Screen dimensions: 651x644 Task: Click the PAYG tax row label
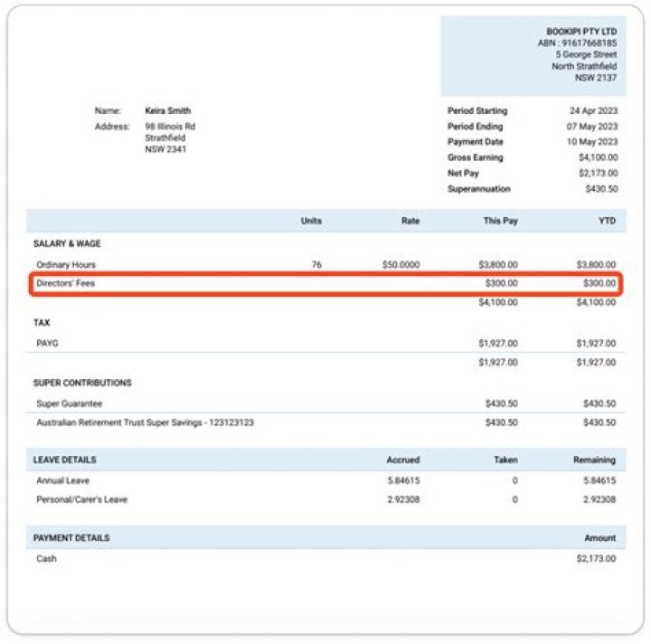point(48,344)
